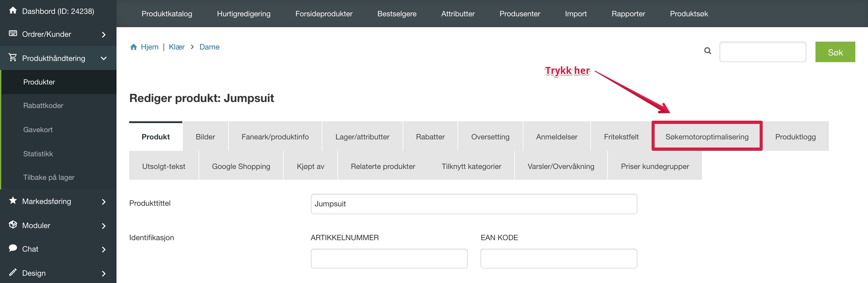
Task: Click the search magnifier icon
Action: click(708, 51)
